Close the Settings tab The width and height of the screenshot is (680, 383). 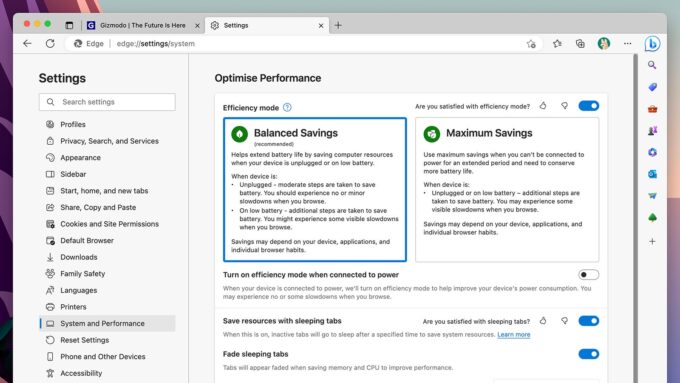(321, 26)
